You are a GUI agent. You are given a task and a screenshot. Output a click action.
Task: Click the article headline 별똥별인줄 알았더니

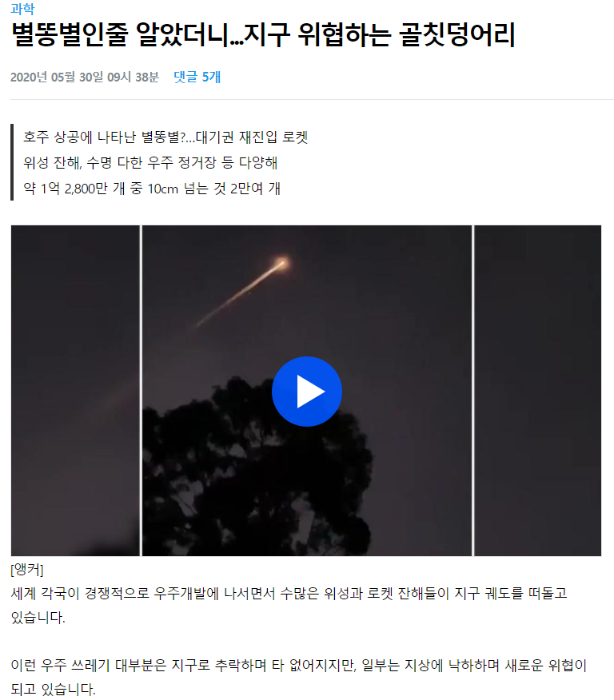click(263, 35)
